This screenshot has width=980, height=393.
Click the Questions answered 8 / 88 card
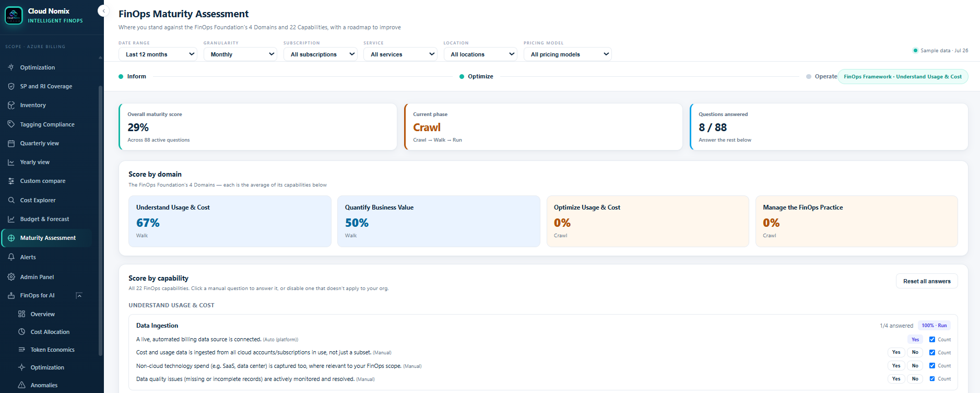(x=829, y=126)
